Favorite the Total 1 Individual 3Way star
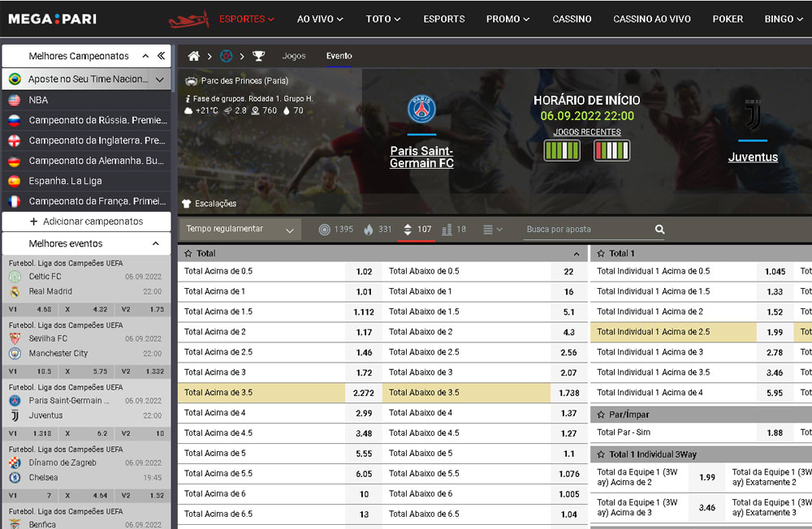 (601, 454)
